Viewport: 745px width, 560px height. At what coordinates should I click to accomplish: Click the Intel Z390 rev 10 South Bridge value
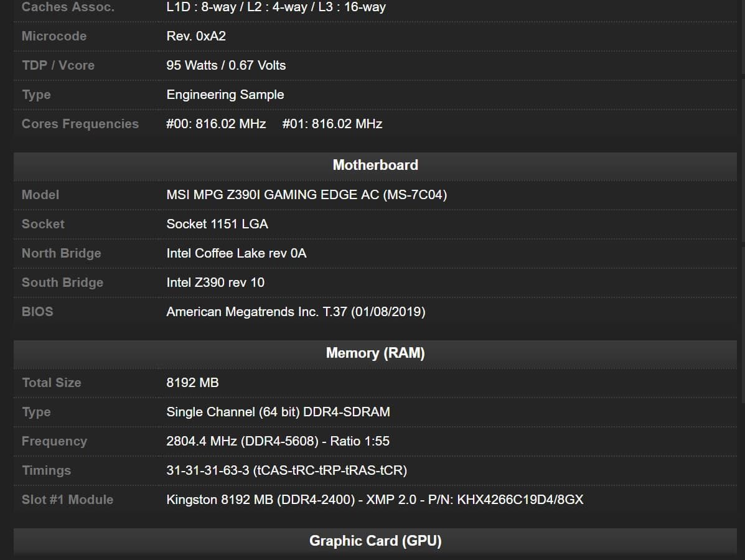215,282
